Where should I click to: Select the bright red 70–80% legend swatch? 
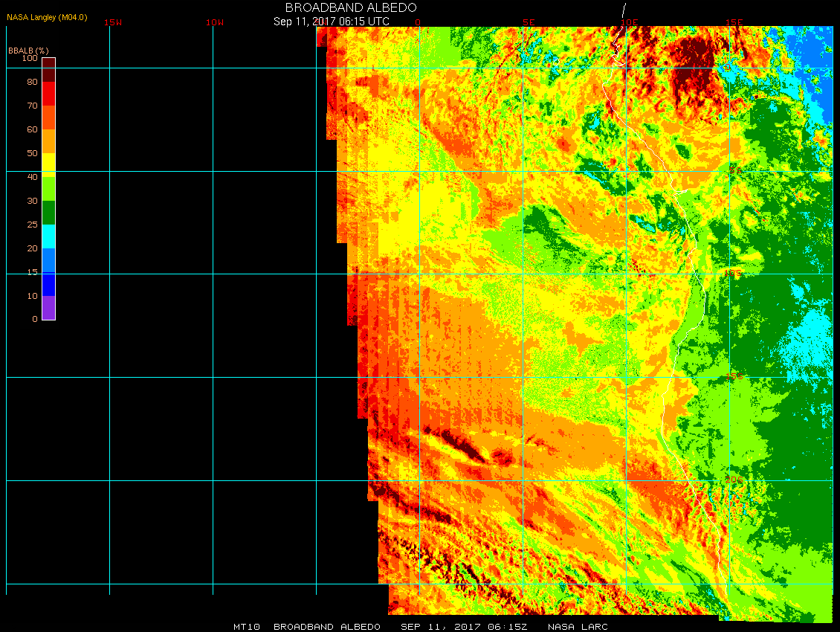pos(49,94)
